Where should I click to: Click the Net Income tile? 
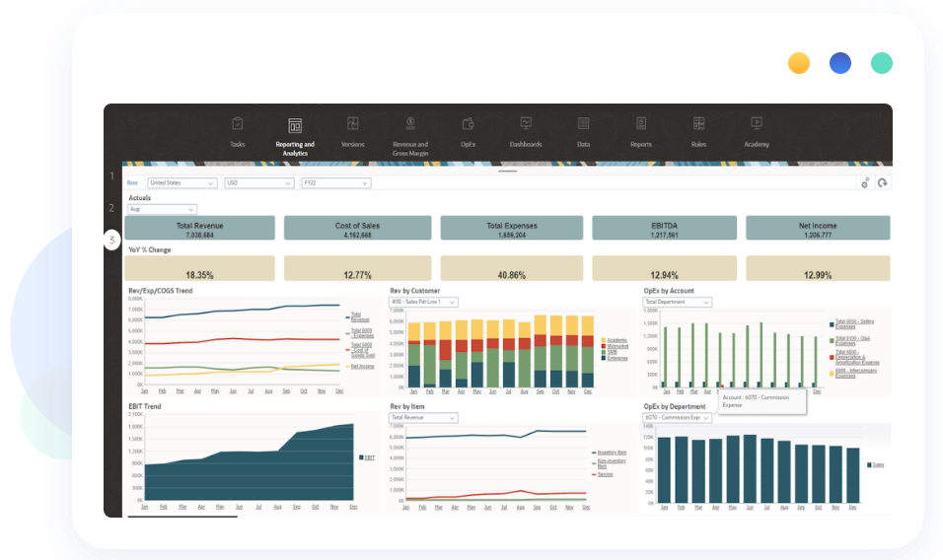tap(818, 229)
